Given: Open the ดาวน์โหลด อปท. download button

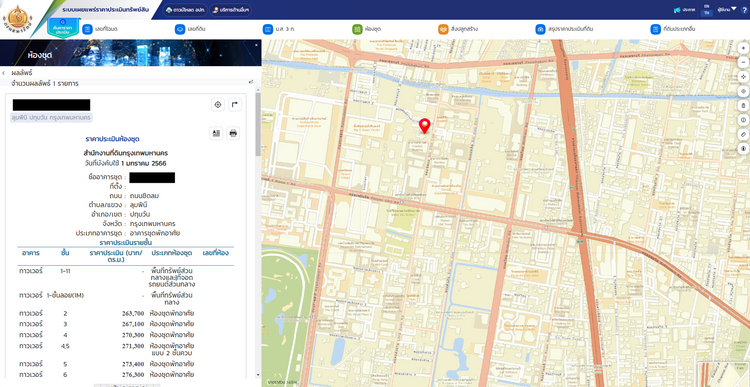Looking at the screenshot, I should [x=185, y=10].
